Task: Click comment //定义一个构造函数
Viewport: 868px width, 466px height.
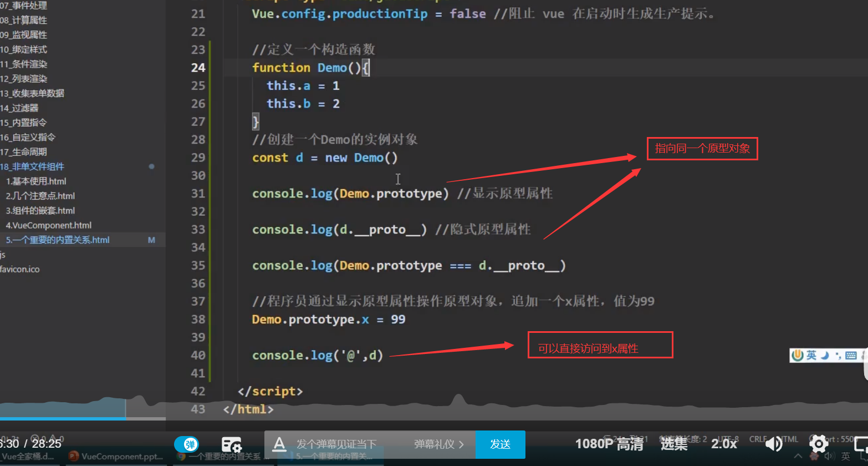Action: (314, 49)
